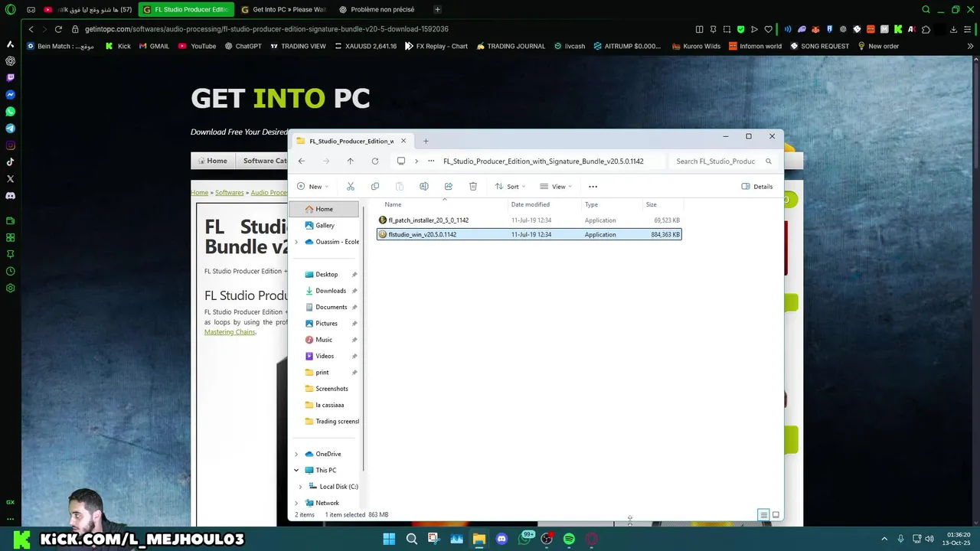Refresh the File Explorer folder view
This screenshot has height=551, width=980.
tap(375, 161)
